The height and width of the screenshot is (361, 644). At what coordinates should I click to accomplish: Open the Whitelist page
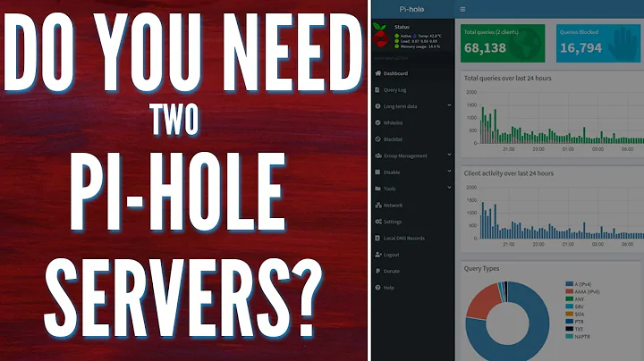point(389,122)
